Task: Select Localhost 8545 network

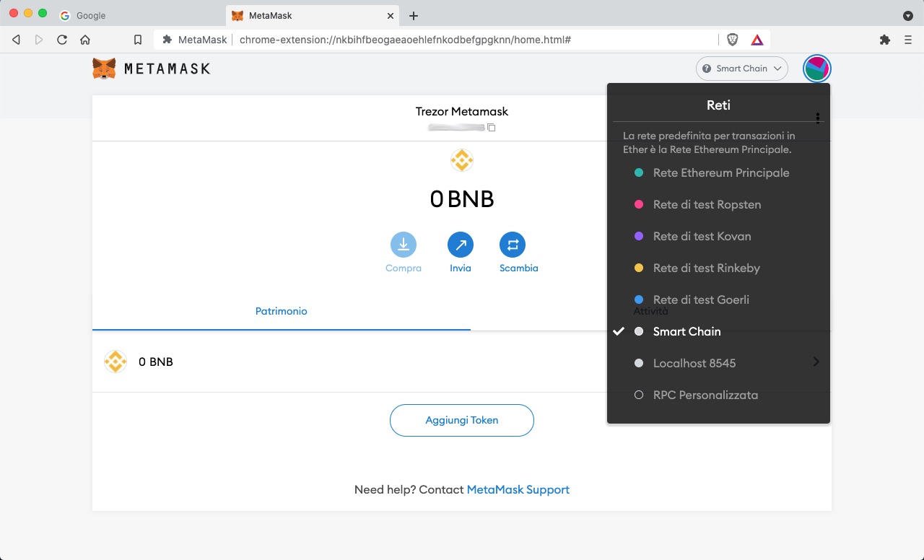Action: tap(718, 363)
